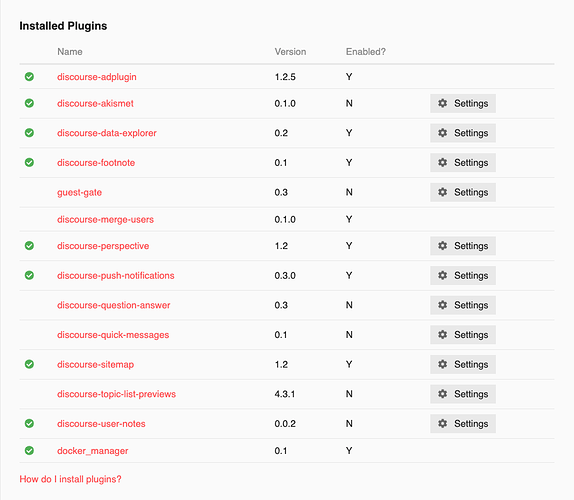Click enabled value Y for discourse-sitemap
Image resolution: width=574 pixels, height=500 pixels.
click(x=349, y=364)
